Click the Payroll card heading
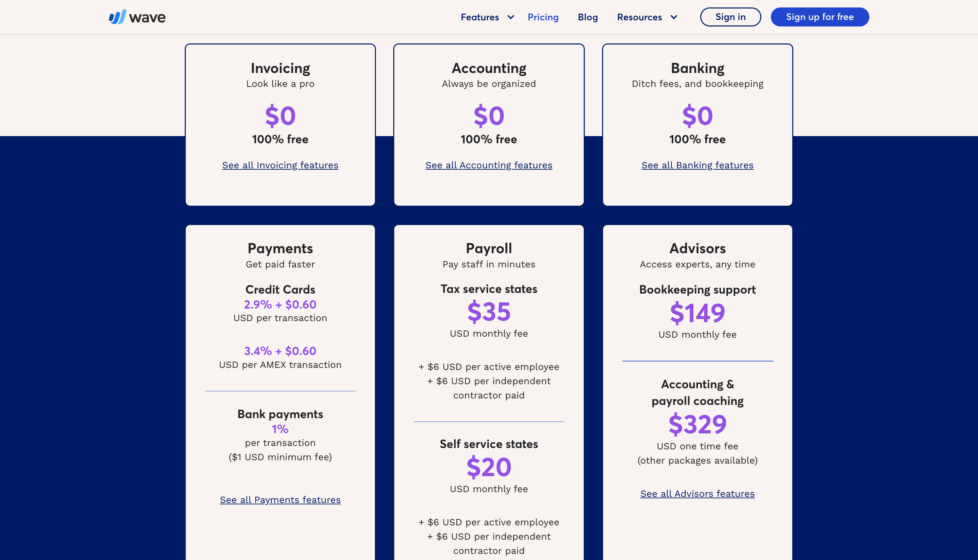978x560 pixels. click(489, 248)
